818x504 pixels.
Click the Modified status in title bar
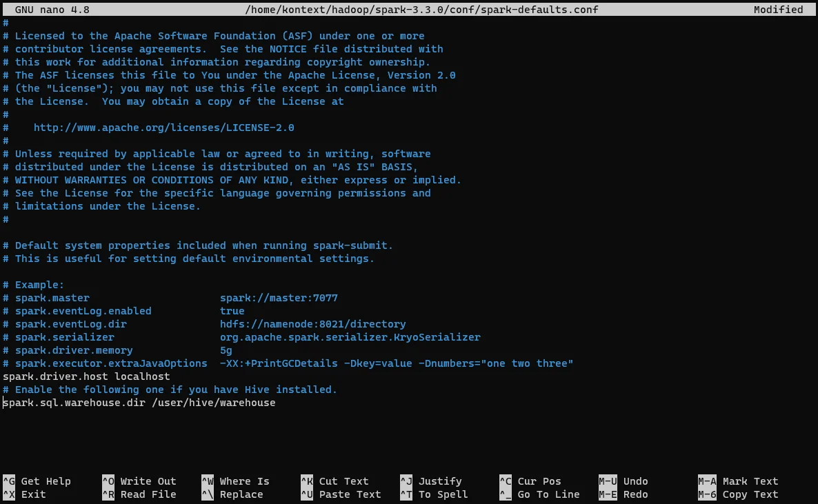(778, 10)
